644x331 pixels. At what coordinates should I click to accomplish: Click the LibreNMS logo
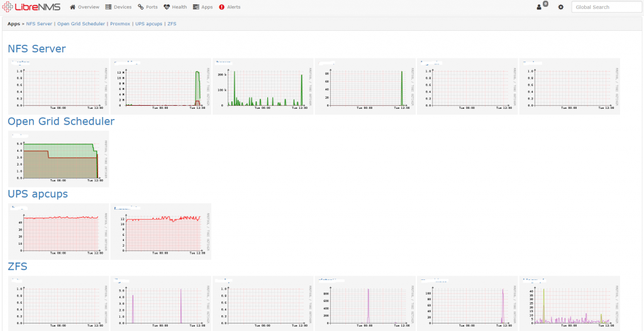pyautogui.click(x=31, y=7)
